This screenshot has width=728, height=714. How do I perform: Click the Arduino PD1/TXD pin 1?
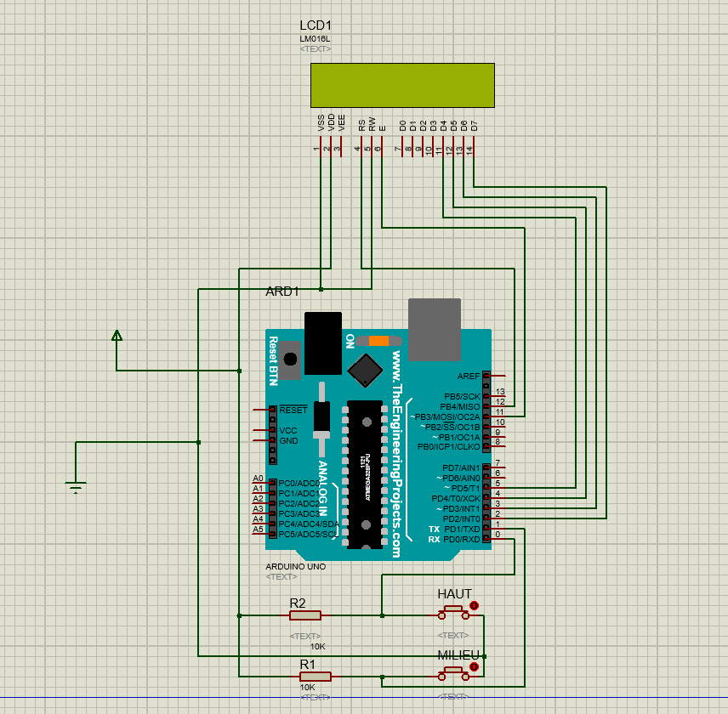[495, 529]
